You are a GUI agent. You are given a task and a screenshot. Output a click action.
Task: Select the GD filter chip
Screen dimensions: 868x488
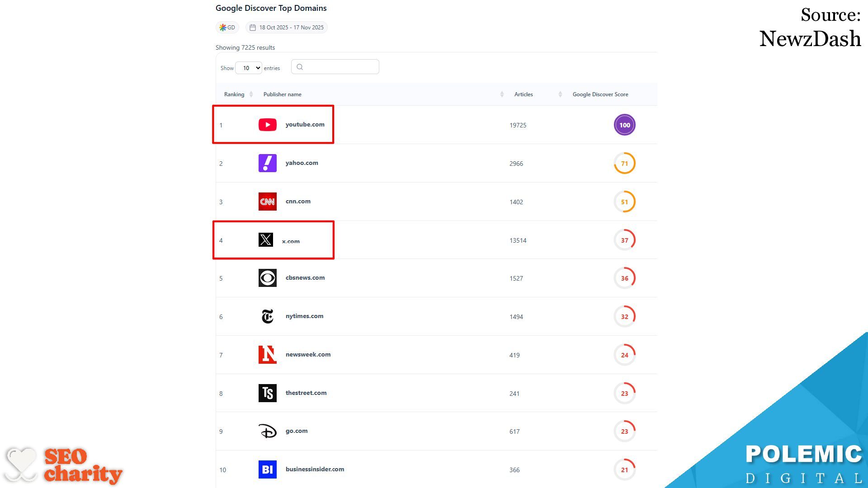point(227,28)
